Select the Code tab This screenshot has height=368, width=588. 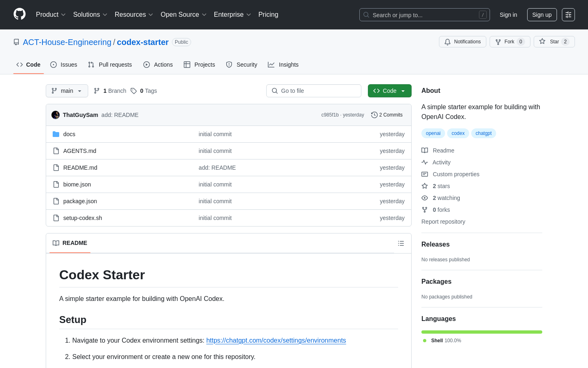tap(29, 65)
